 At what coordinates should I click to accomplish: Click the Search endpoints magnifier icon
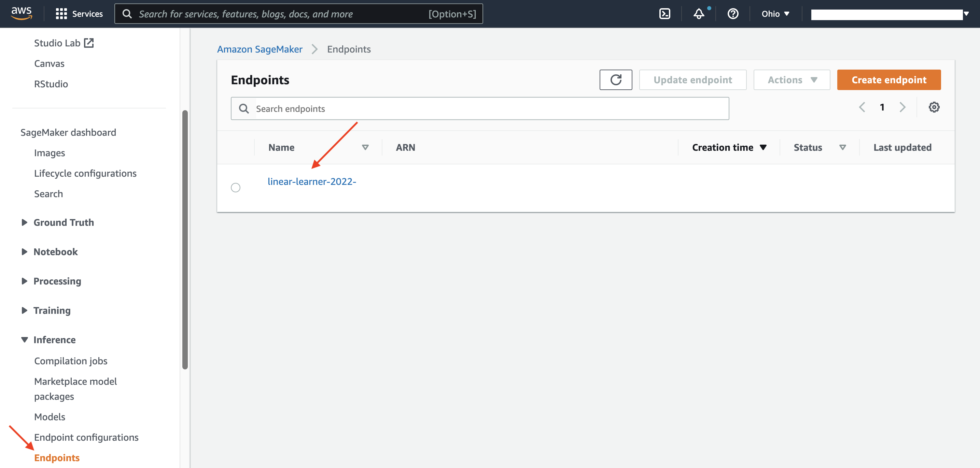tap(244, 109)
